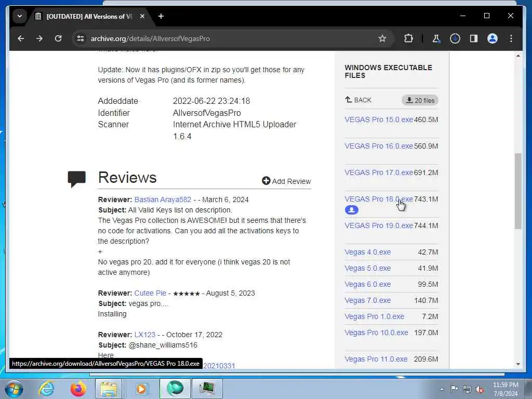Download VEGAS Pro 15.0.exe
This screenshot has height=399, width=532.
(379, 119)
